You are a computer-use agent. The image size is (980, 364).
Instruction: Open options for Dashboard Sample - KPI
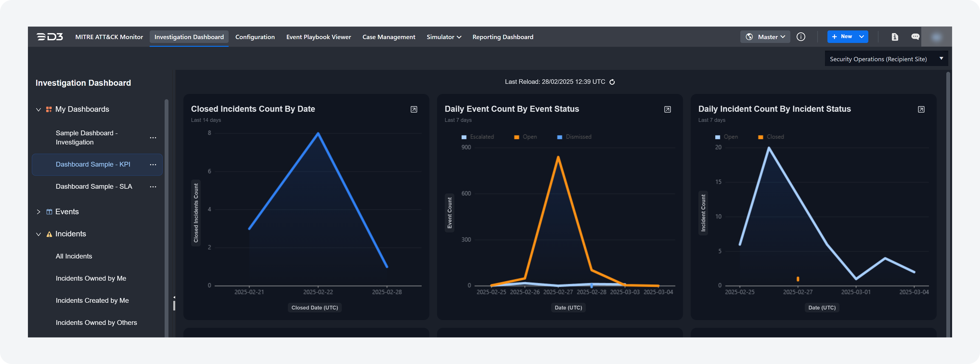pyautogui.click(x=153, y=165)
